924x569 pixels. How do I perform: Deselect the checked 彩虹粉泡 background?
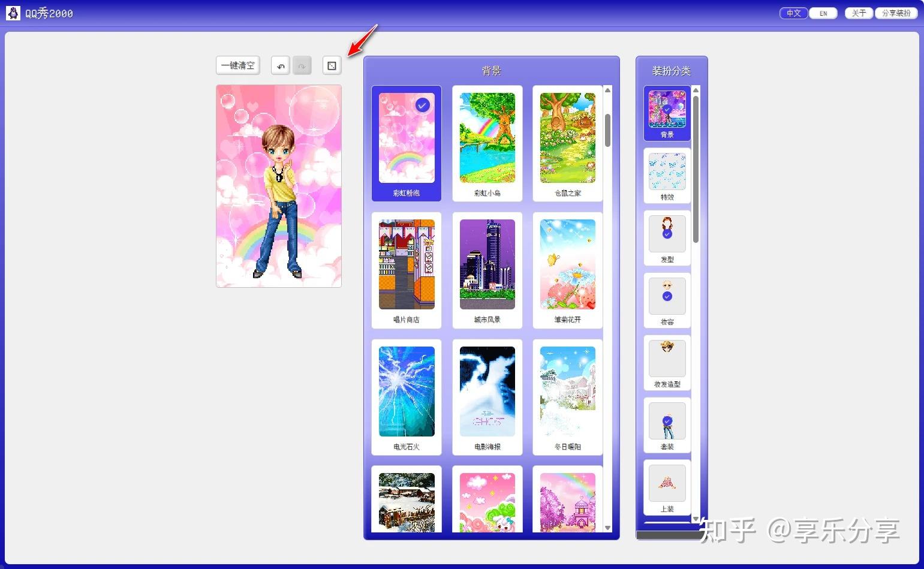pos(407,143)
